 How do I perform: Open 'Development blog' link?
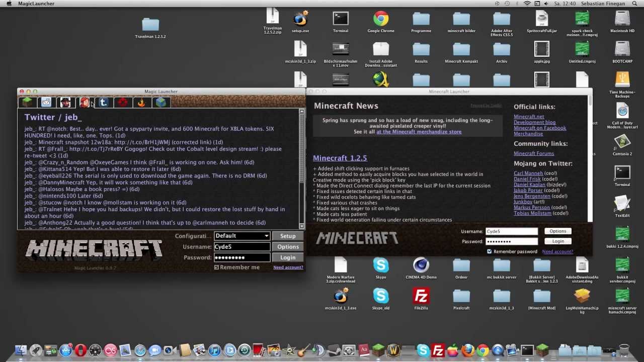(534, 122)
